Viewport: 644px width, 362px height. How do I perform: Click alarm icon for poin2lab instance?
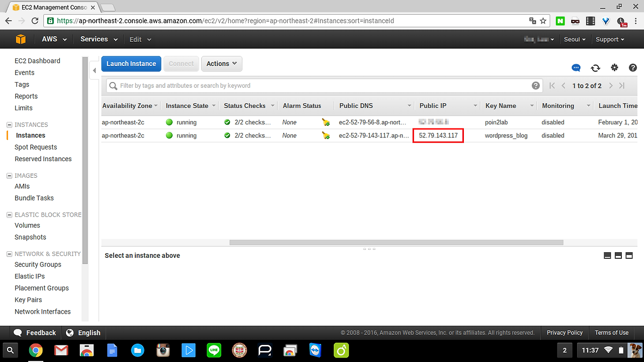tap(326, 122)
